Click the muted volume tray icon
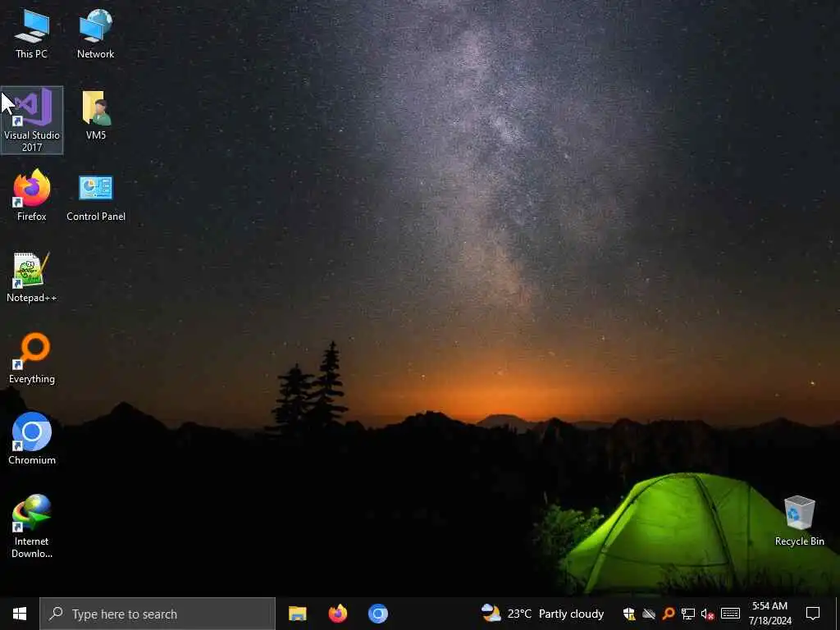 708,614
